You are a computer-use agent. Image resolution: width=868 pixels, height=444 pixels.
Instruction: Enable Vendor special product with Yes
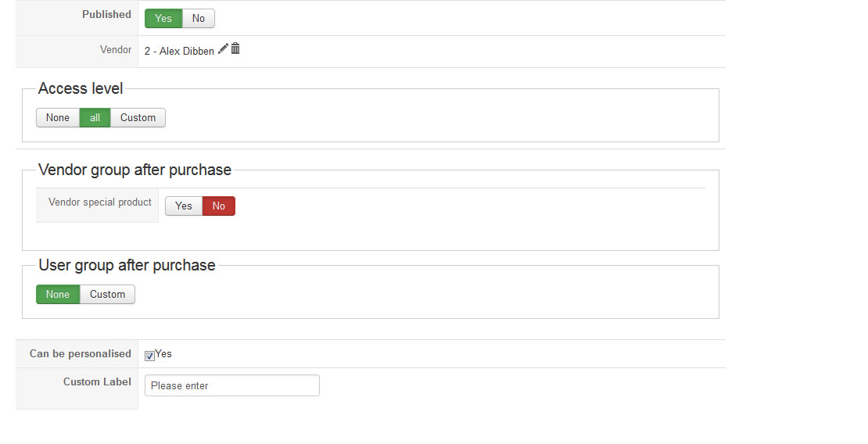pyautogui.click(x=184, y=206)
